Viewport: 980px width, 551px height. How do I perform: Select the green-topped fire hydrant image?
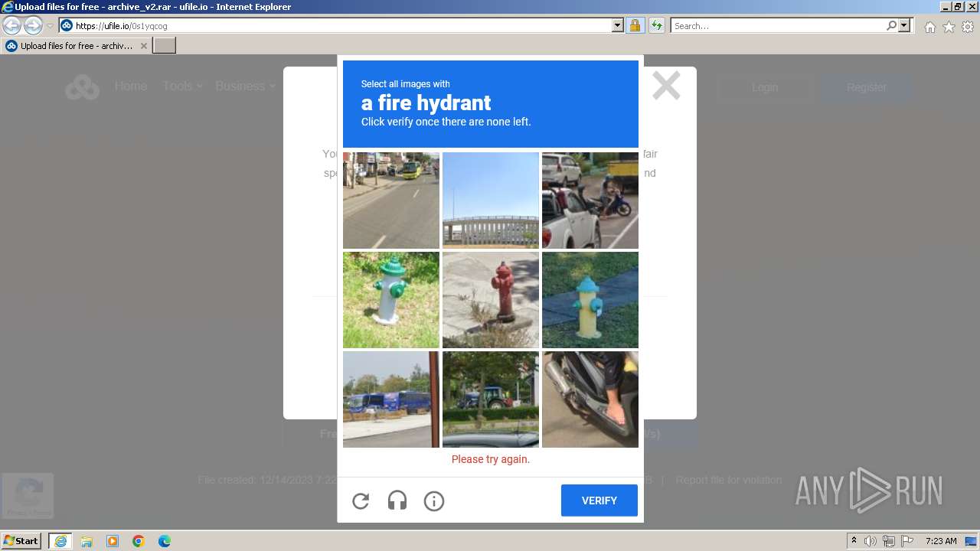click(391, 300)
